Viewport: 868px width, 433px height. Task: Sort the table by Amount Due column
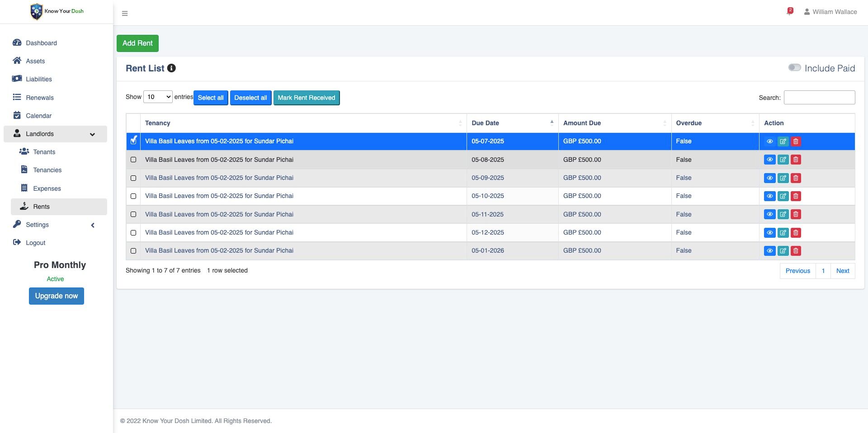pyautogui.click(x=615, y=123)
